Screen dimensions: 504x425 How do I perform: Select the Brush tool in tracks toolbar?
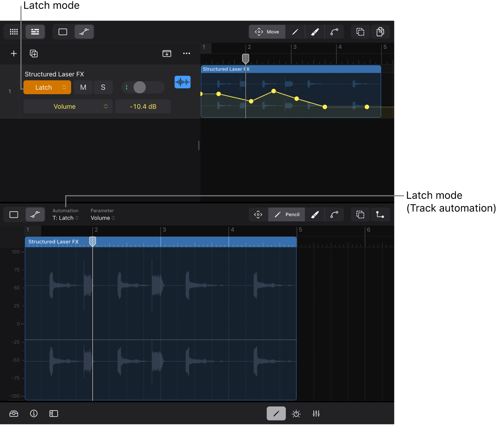315,32
